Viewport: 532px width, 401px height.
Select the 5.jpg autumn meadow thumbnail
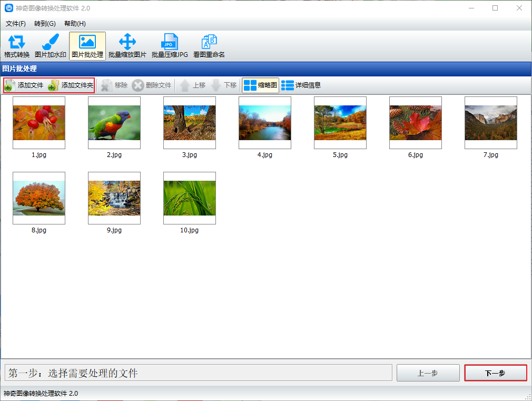pyautogui.click(x=340, y=123)
